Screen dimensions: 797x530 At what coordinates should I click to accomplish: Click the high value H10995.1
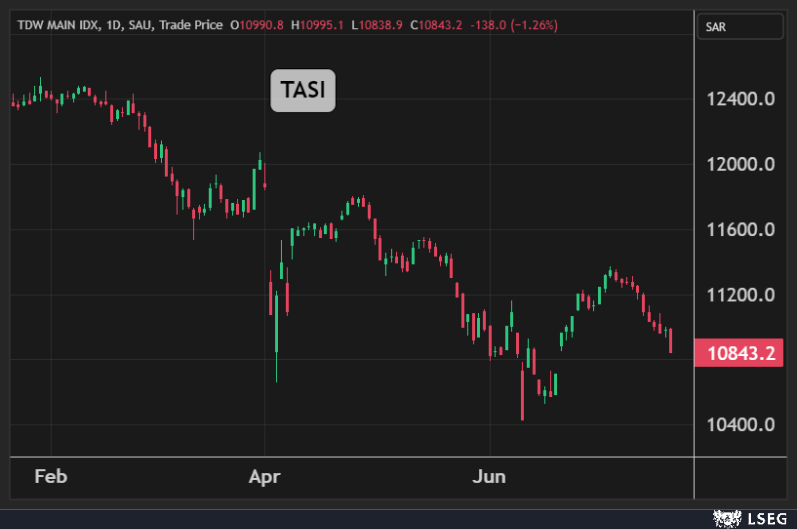click(x=316, y=24)
